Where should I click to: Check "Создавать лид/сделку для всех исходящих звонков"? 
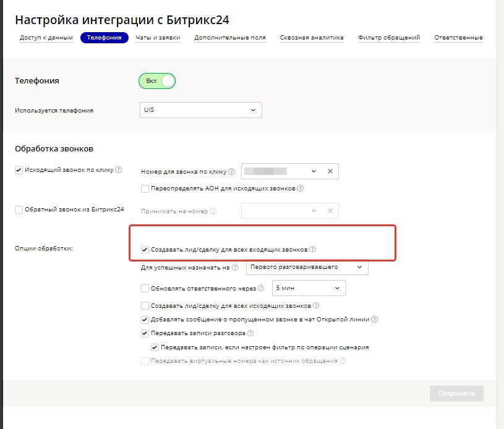[x=145, y=305]
